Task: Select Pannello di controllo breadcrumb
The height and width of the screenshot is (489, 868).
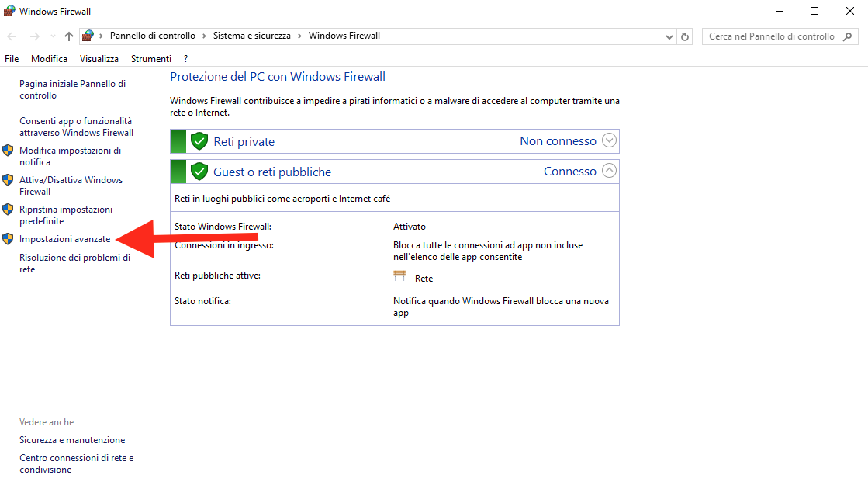Action: [153, 36]
